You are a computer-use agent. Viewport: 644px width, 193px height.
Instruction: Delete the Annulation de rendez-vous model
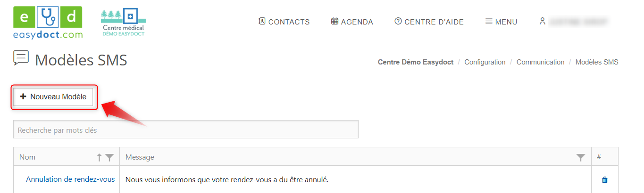(604, 180)
